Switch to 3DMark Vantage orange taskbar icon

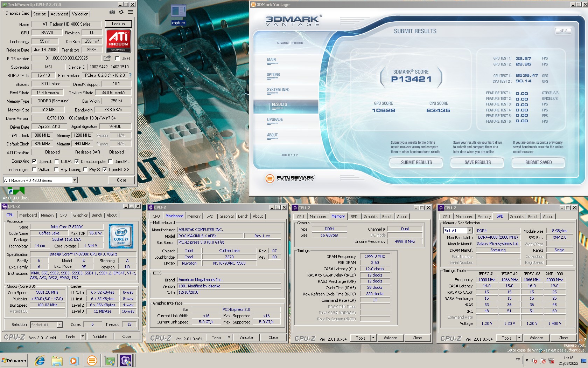(92, 360)
